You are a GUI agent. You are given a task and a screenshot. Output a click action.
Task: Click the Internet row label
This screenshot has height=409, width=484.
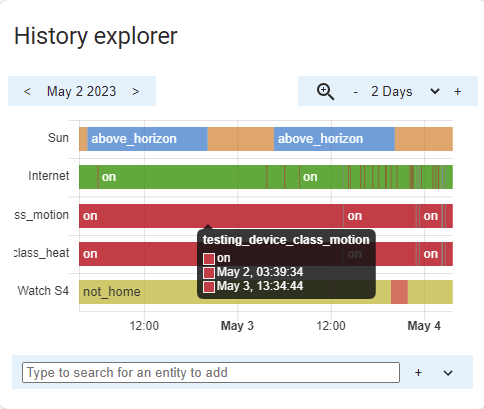49,176
